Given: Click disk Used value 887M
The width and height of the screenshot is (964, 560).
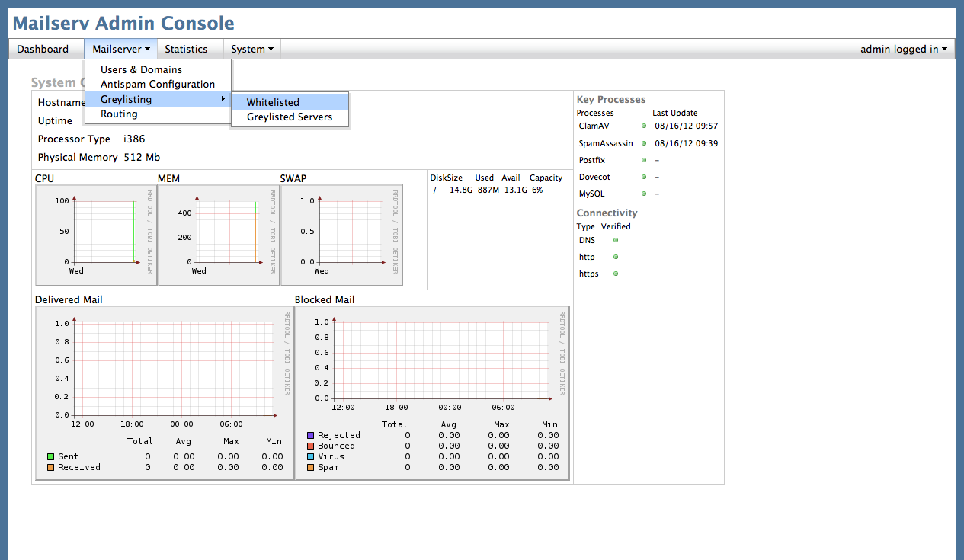Looking at the screenshot, I should tap(488, 190).
